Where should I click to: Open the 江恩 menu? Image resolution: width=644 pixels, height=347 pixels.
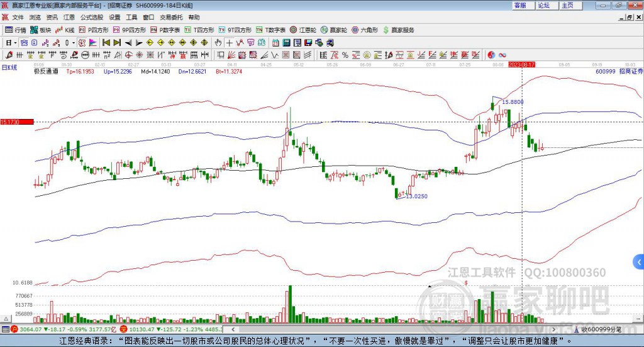pos(69,17)
